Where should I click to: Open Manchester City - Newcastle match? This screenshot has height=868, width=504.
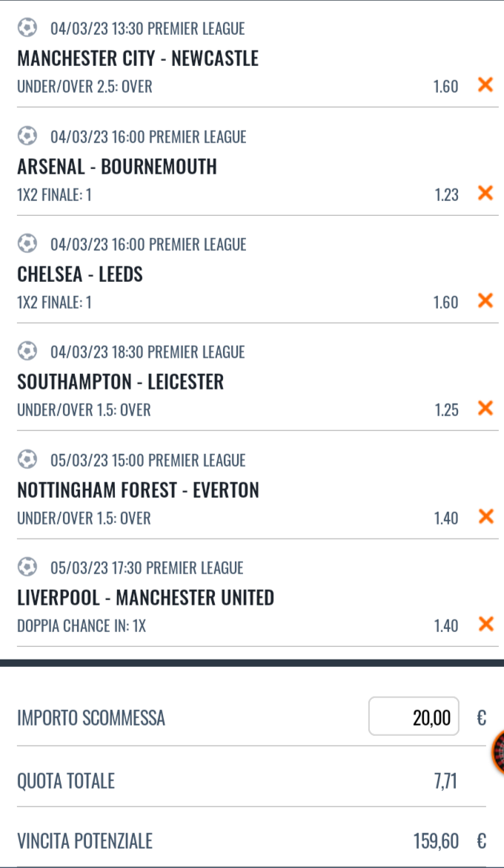(138, 58)
